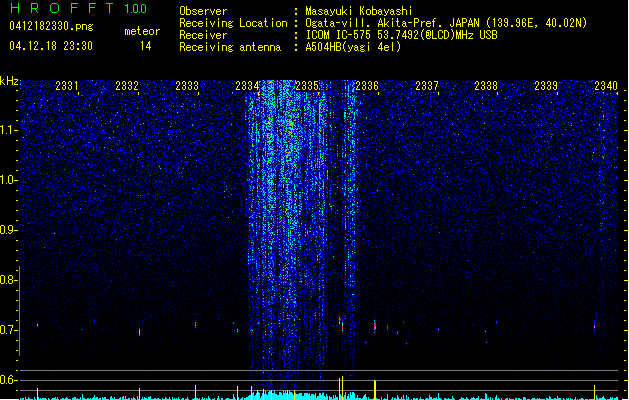Select the file name 0412182330.png

pyautogui.click(x=51, y=26)
